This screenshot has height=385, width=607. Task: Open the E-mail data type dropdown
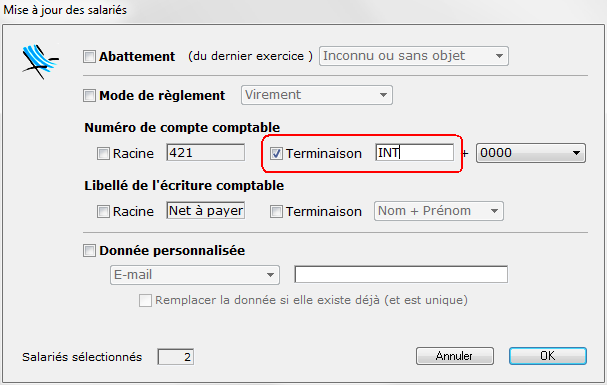pyautogui.click(x=195, y=275)
